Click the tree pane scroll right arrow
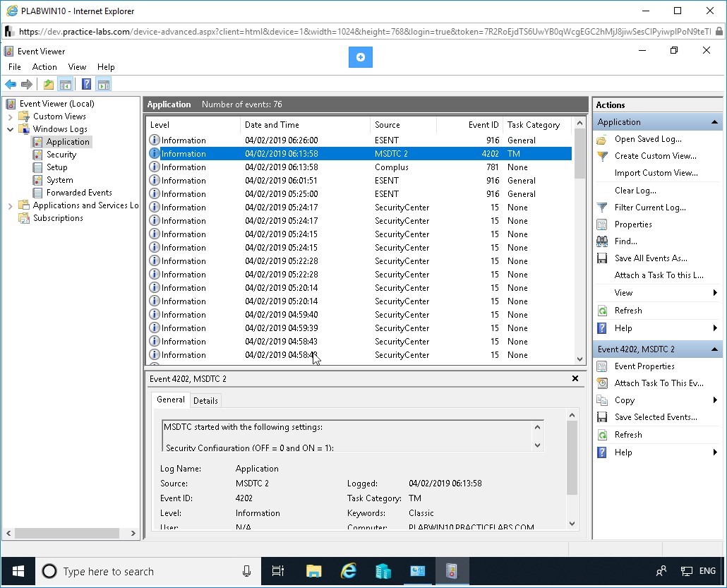The height and width of the screenshot is (588, 727). pyautogui.click(x=133, y=533)
